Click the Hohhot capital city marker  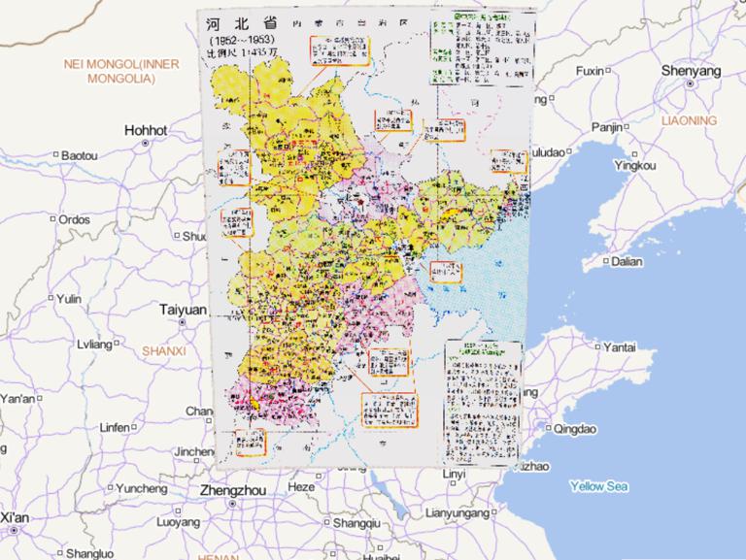146,144
